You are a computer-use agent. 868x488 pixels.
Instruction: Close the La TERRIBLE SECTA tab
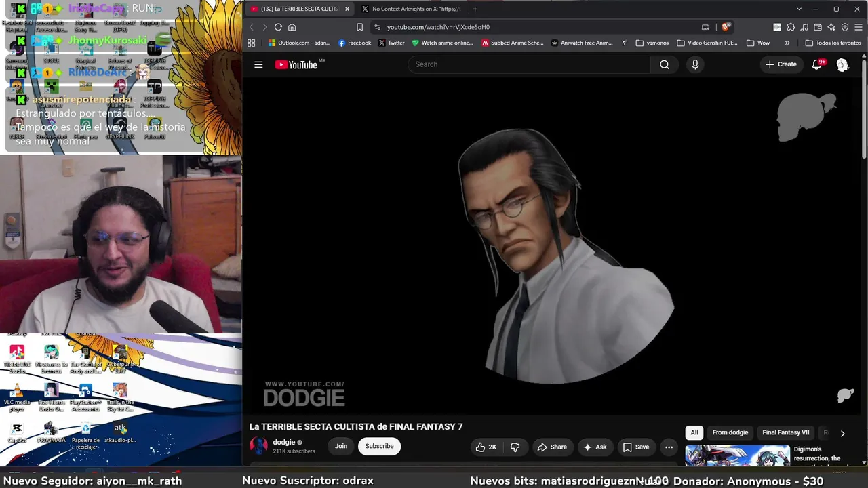click(x=347, y=9)
